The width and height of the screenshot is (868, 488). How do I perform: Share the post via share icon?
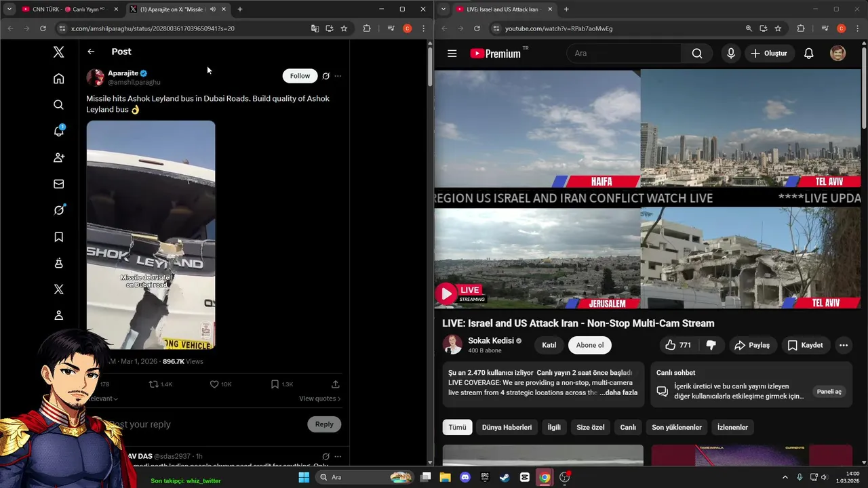(x=335, y=384)
